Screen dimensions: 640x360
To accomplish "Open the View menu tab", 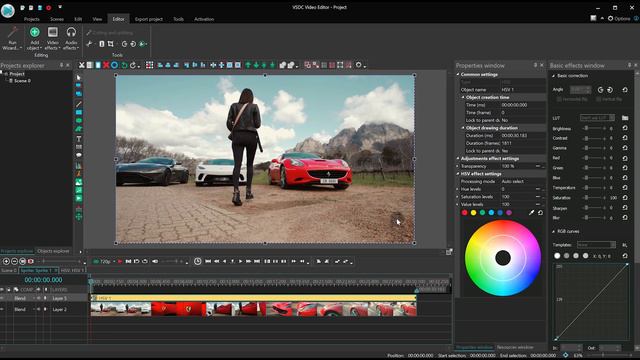I will (97, 19).
